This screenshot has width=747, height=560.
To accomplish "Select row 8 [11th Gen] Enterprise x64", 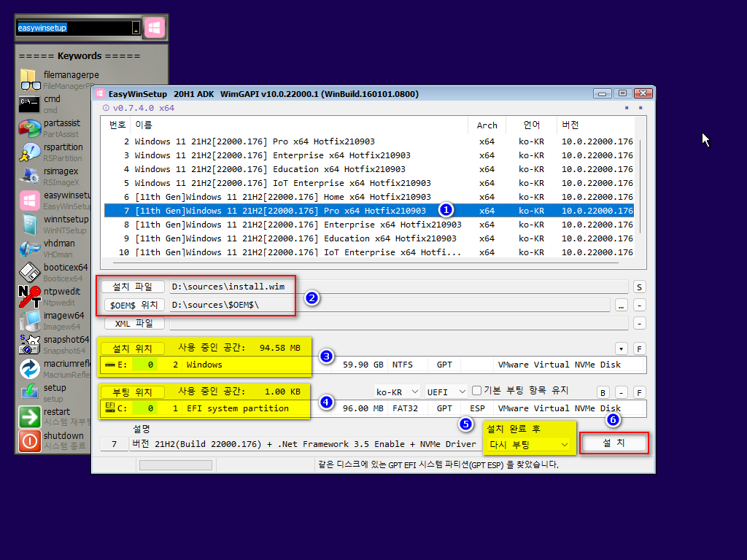I will (368, 225).
